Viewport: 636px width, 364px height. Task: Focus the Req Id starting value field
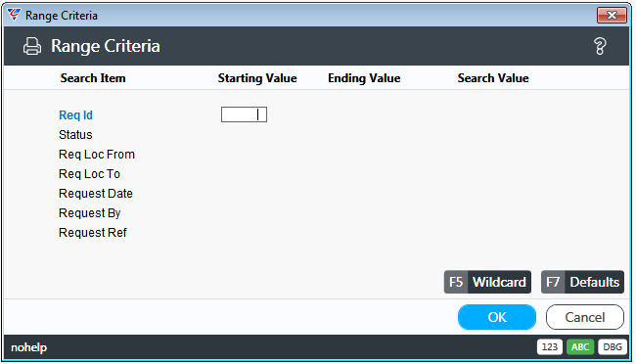point(244,114)
